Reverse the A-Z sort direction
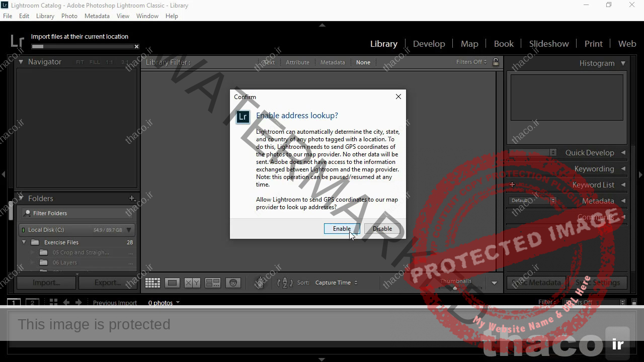 pos(285,283)
